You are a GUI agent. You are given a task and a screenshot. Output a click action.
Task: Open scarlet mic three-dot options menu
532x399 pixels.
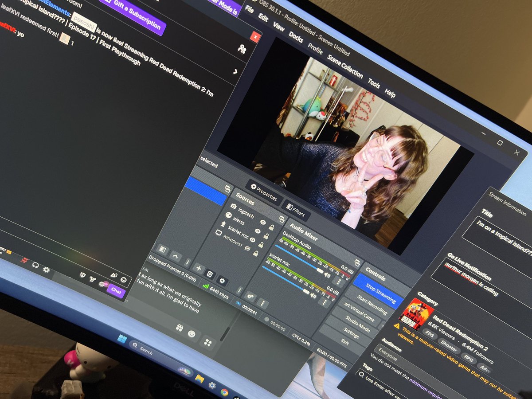[x=325, y=303]
